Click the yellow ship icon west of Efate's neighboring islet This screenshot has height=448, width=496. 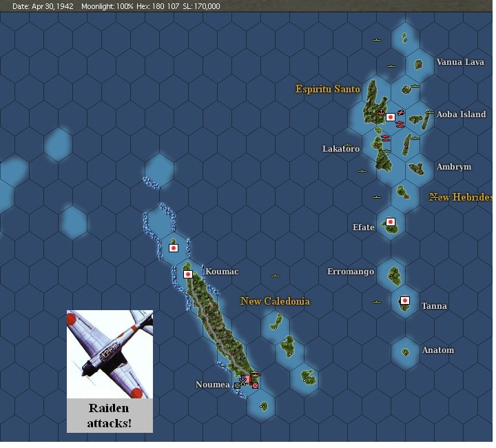(377, 197)
